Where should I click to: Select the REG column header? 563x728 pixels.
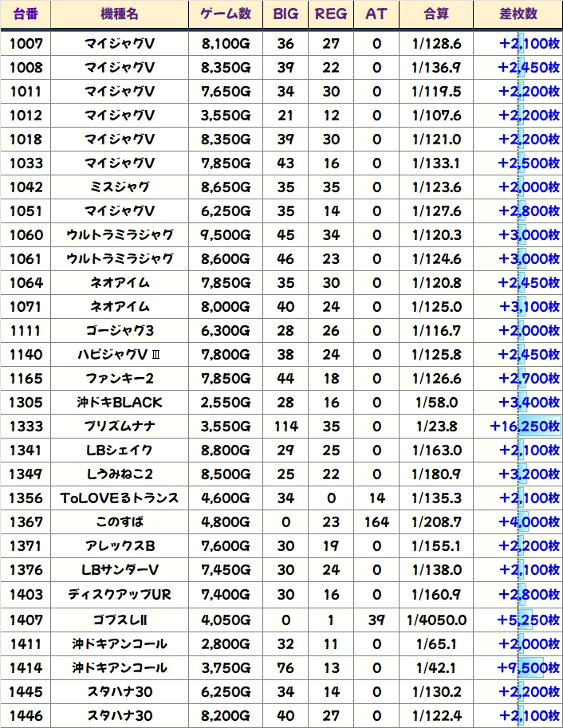331,14
